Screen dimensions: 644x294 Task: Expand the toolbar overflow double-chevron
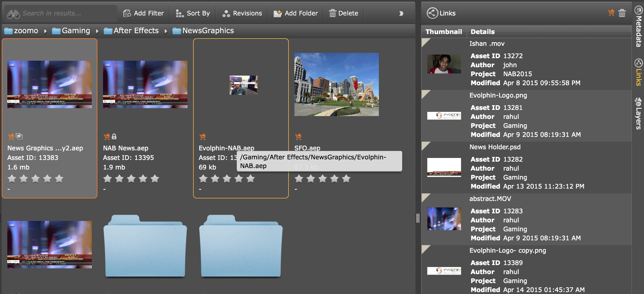pyautogui.click(x=401, y=13)
